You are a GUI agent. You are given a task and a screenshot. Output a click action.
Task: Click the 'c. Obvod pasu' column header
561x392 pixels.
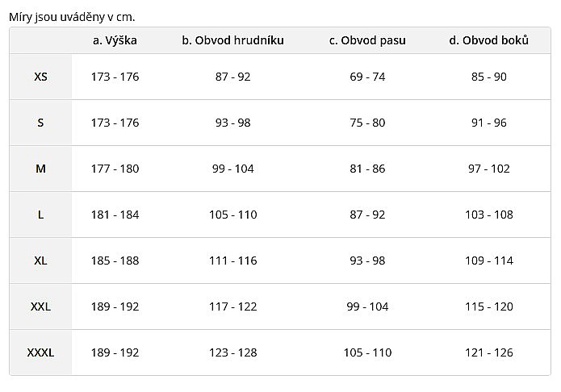tap(367, 40)
